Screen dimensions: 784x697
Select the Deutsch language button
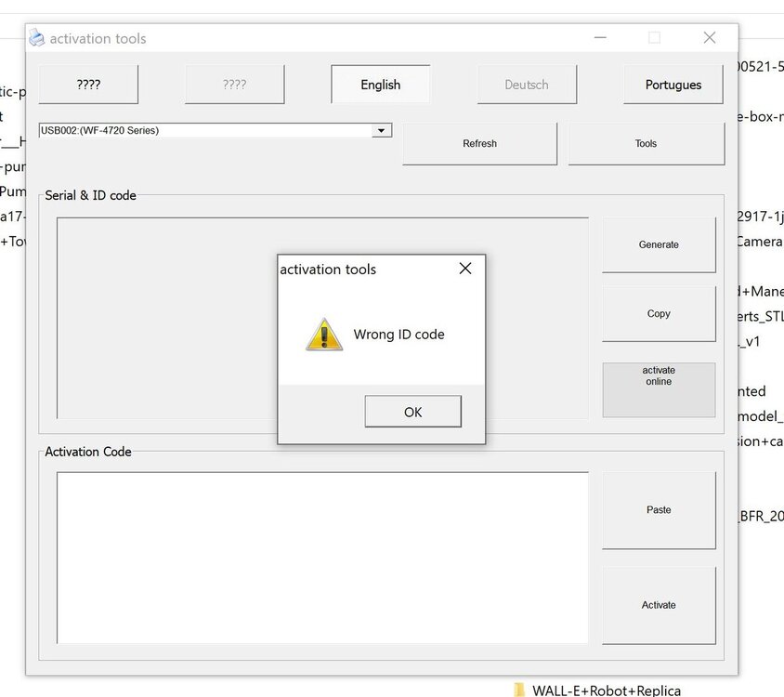[527, 85]
